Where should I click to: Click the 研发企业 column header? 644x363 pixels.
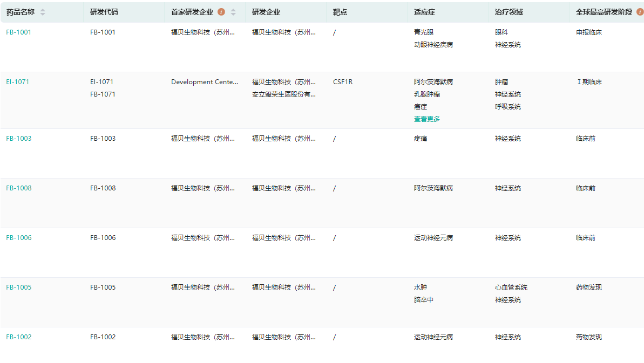266,12
